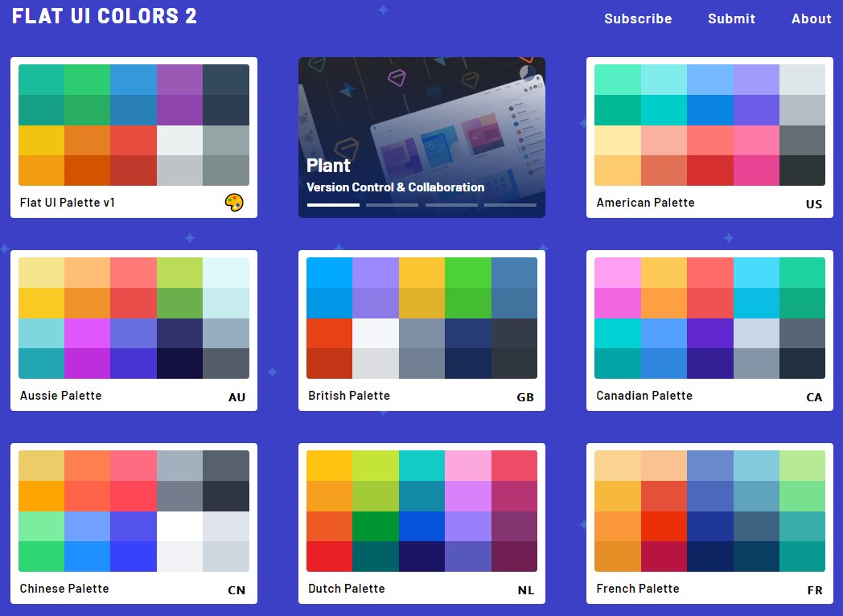Select the third carousel indicator in Plant banner
The width and height of the screenshot is (843, 616).
pyautogui.click(x=451, y=205)
